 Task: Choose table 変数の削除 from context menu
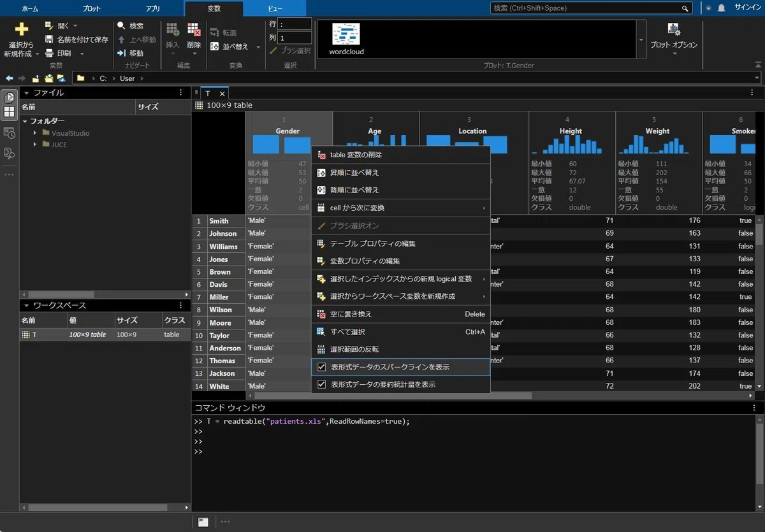pyautogui.click(x=400, y=155)
